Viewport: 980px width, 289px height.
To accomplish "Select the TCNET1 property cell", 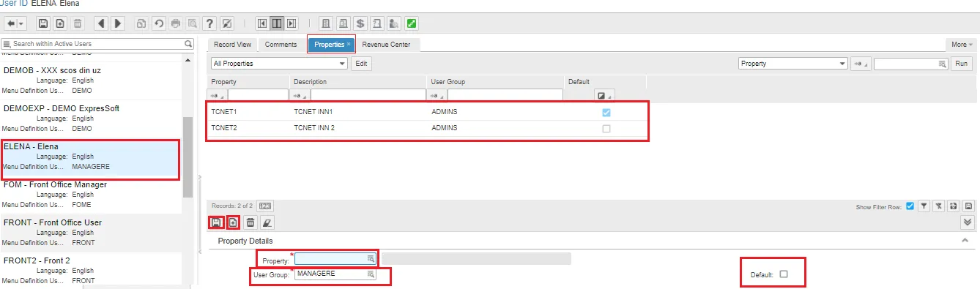I will coord(224,112).
